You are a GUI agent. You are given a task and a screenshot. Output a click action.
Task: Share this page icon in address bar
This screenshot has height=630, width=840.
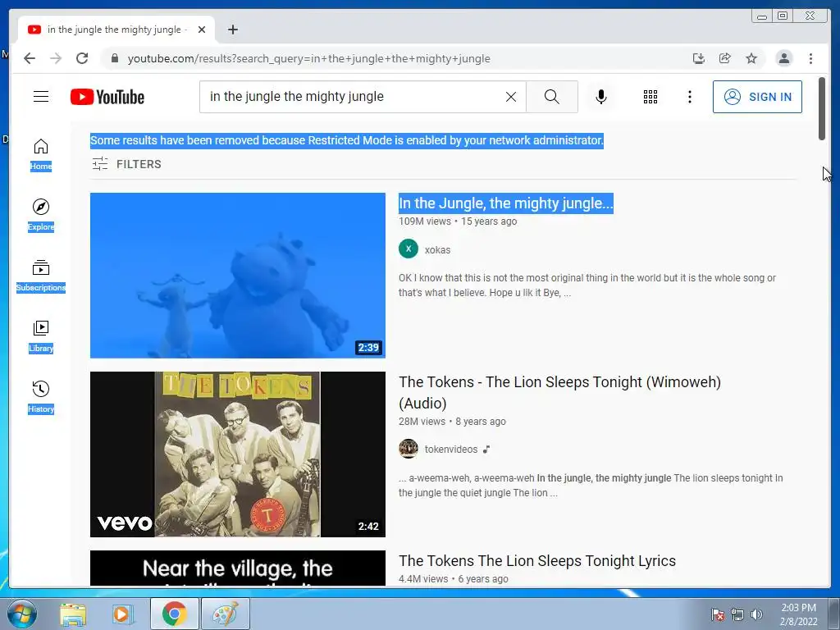coord(725,58)
